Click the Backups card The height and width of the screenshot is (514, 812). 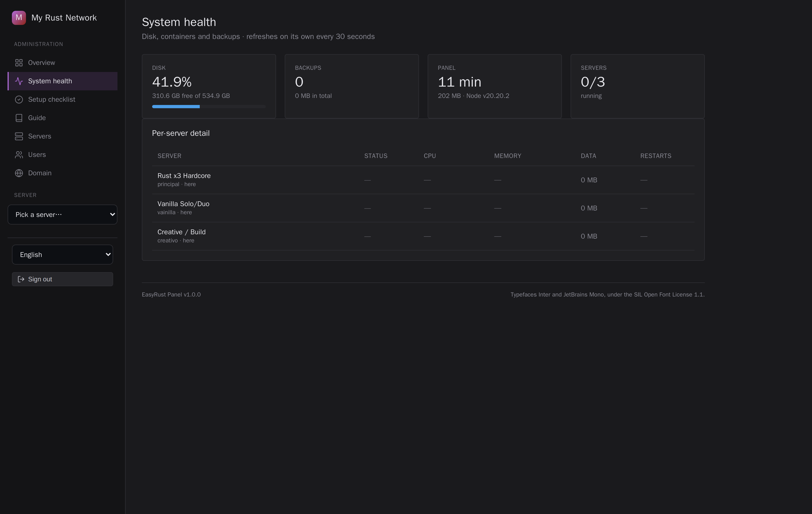click(x=352, y=86)
